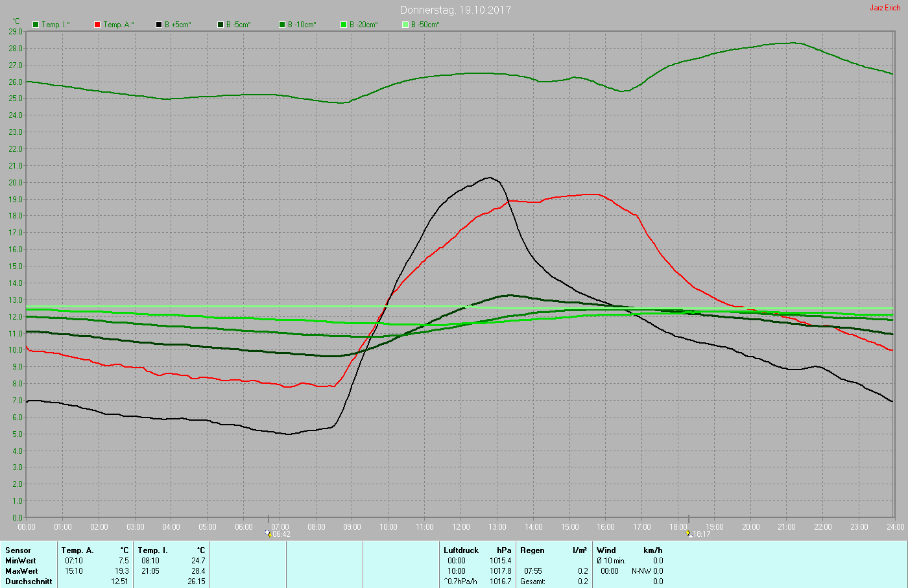Toggle the B +5cm* series label
The width and height of the screenshot is (908, 588).
click(x=178, y=25)
